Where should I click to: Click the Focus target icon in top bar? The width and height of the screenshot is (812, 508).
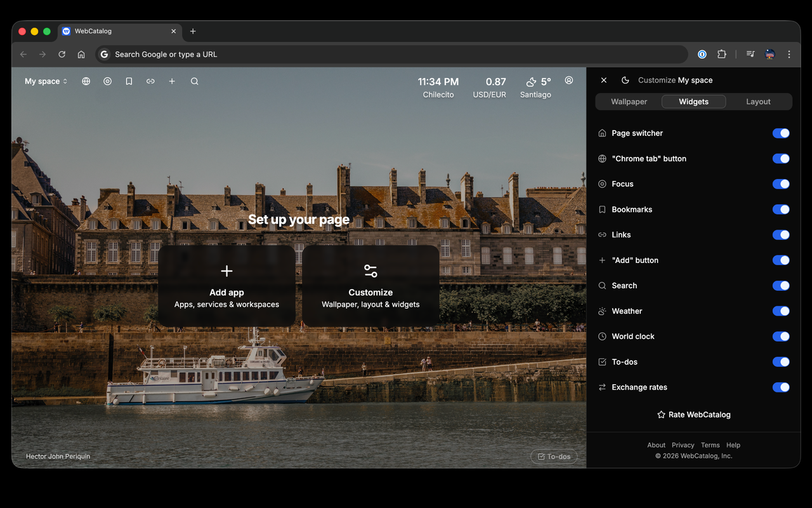tap(108, 81)
